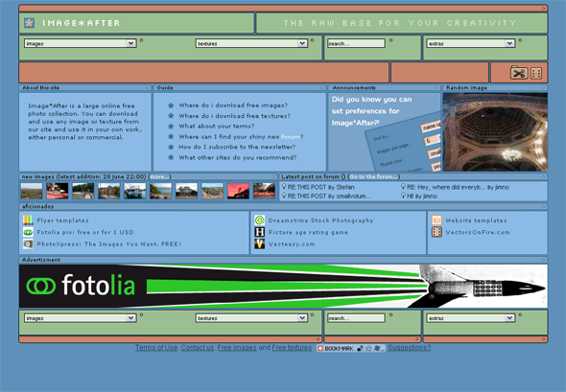The image size is (566, 392).
Task: Click the 'H' Picture age rating icon
Action: click(x=260, y=232)
